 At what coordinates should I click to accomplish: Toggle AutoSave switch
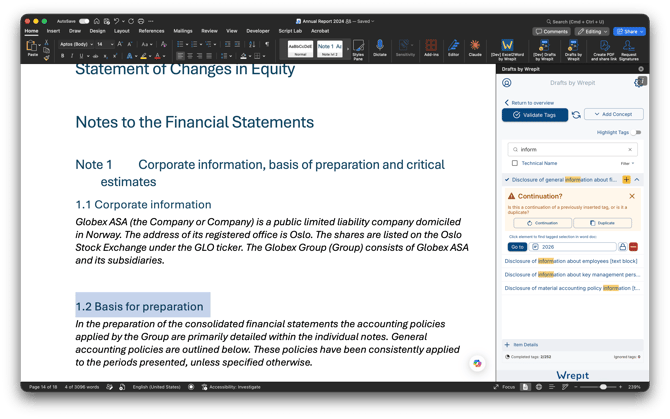[84, 21]
